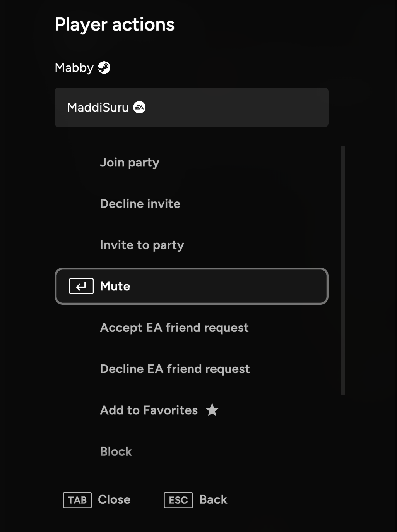
Task: Add the player to Favorites
Action: tap(149, 410)
